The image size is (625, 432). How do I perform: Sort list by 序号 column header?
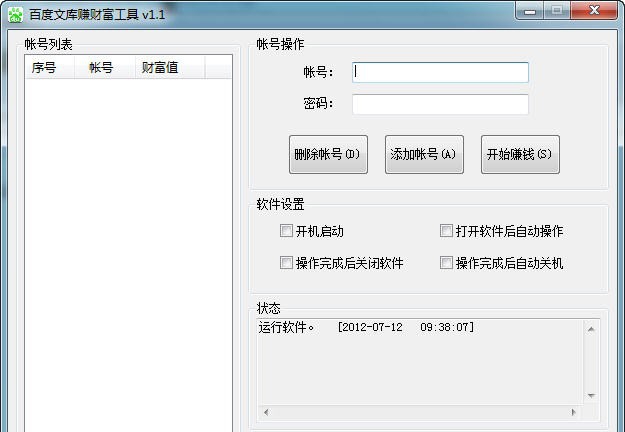click(50, 67)
